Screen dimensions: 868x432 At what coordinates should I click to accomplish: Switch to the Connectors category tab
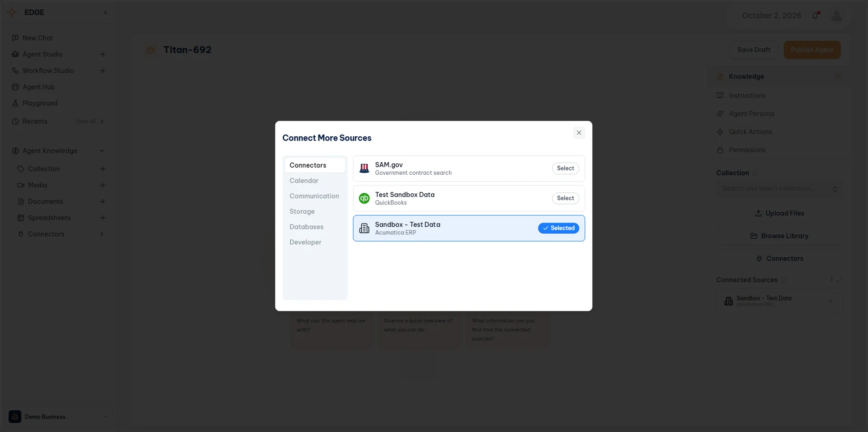point(315,165)
